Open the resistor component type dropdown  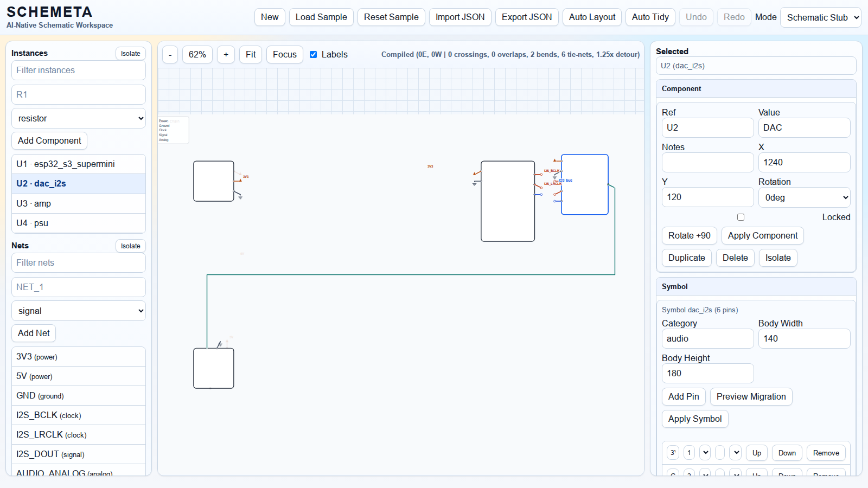[79, 118]
